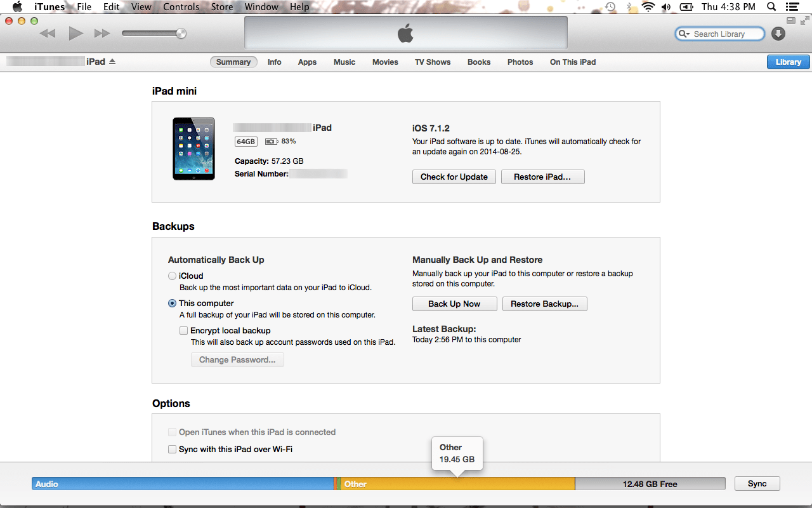
Task: Open the Store menu
Action: click(221, 7)
